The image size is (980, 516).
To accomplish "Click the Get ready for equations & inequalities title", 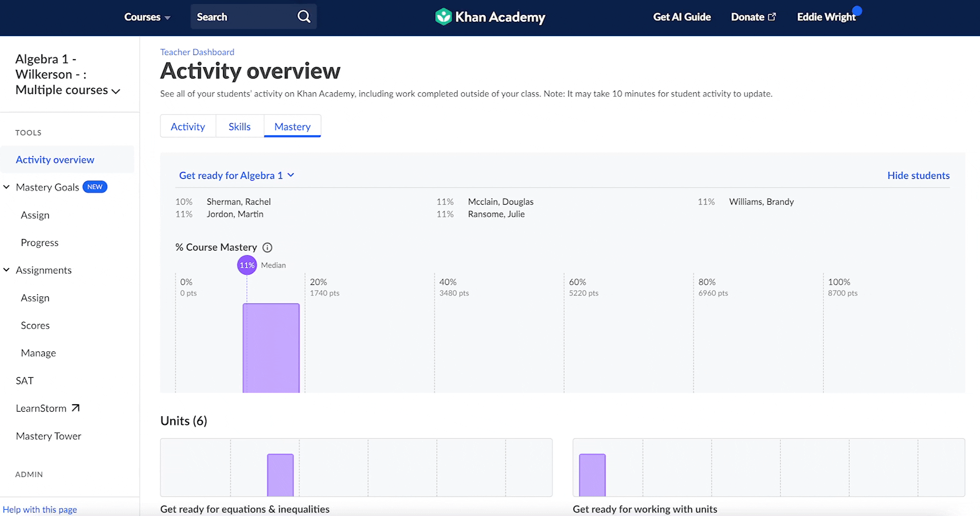I will [245, 509].
